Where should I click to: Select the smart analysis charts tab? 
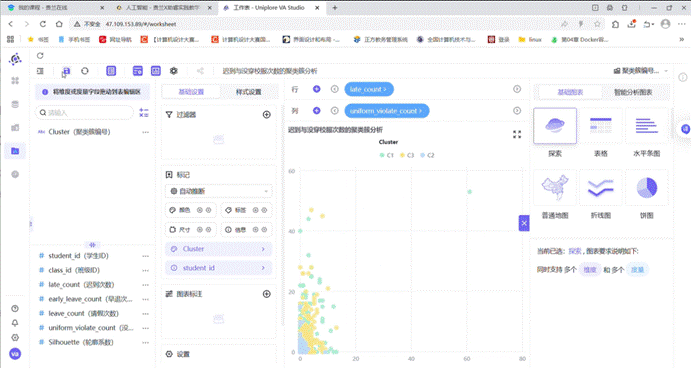click(x=633, y=92)
